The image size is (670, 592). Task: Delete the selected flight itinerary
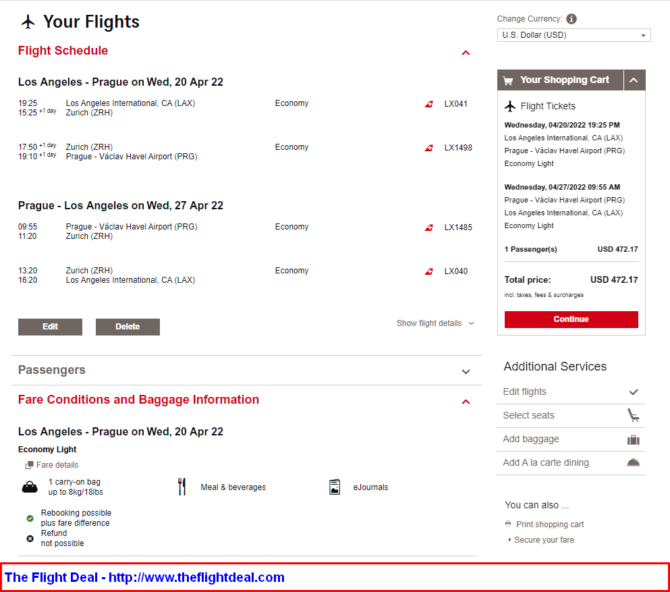pyautogui.click(x=128, y=327)
